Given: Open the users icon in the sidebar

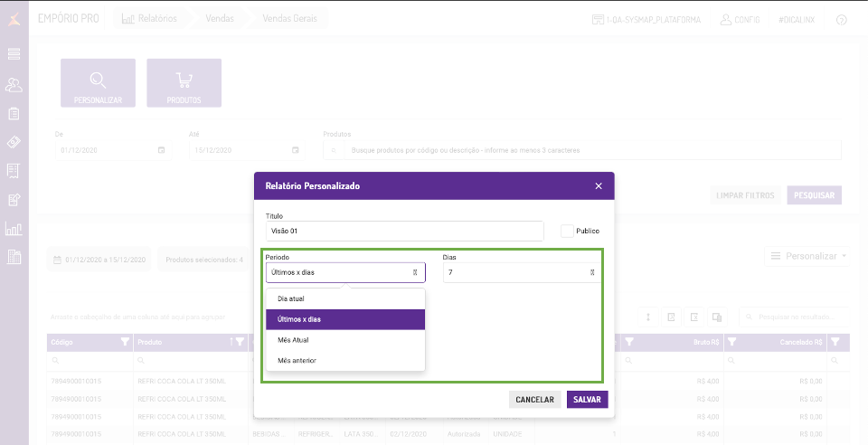Looking at the screenshot, I should coord(14,85).
